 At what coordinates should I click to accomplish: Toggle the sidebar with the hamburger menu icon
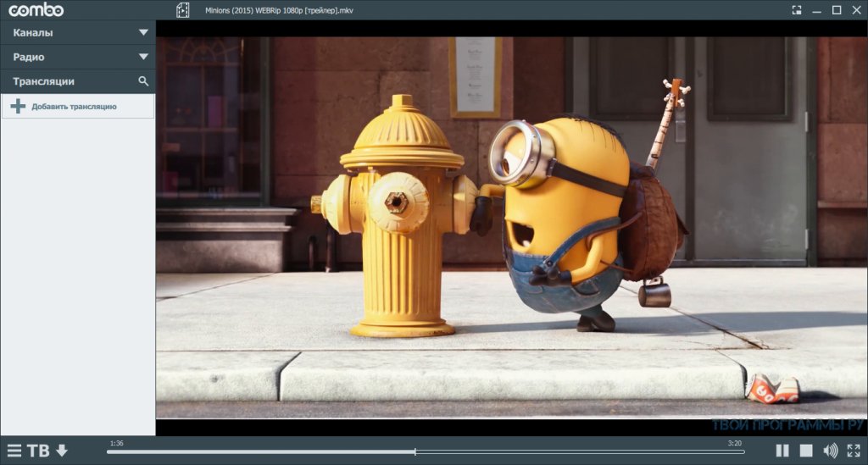click(14, 451)
